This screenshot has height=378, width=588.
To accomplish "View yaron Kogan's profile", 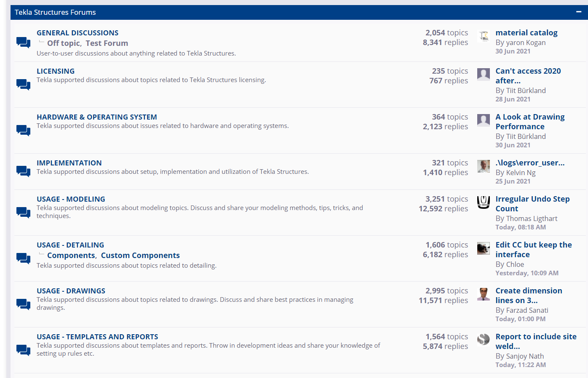I will tap(526, 43).
